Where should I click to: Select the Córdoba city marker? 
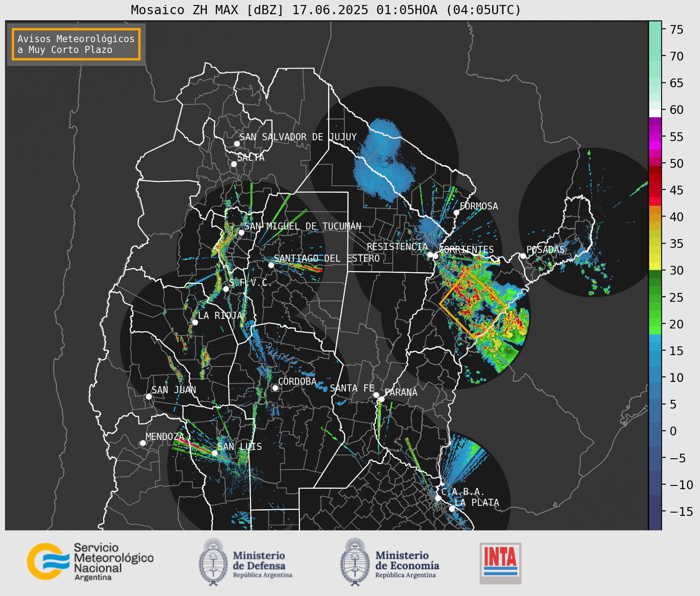point(275,388)
